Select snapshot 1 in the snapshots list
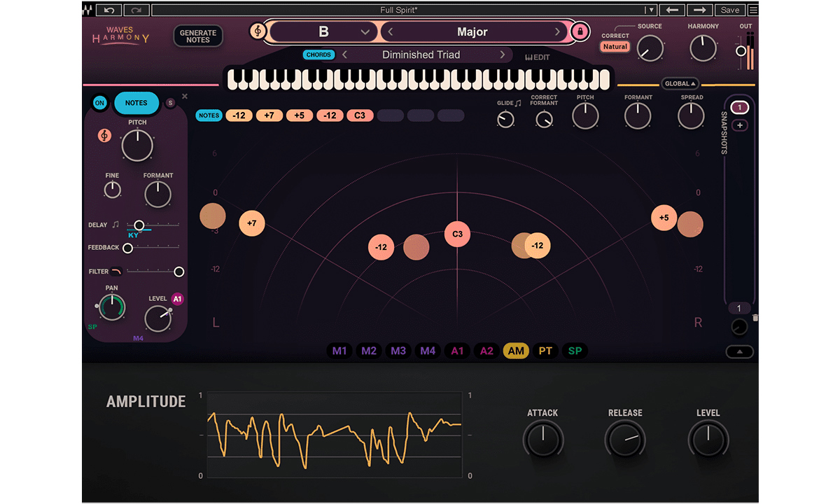 pyautogui.click(x=740, y=107)
